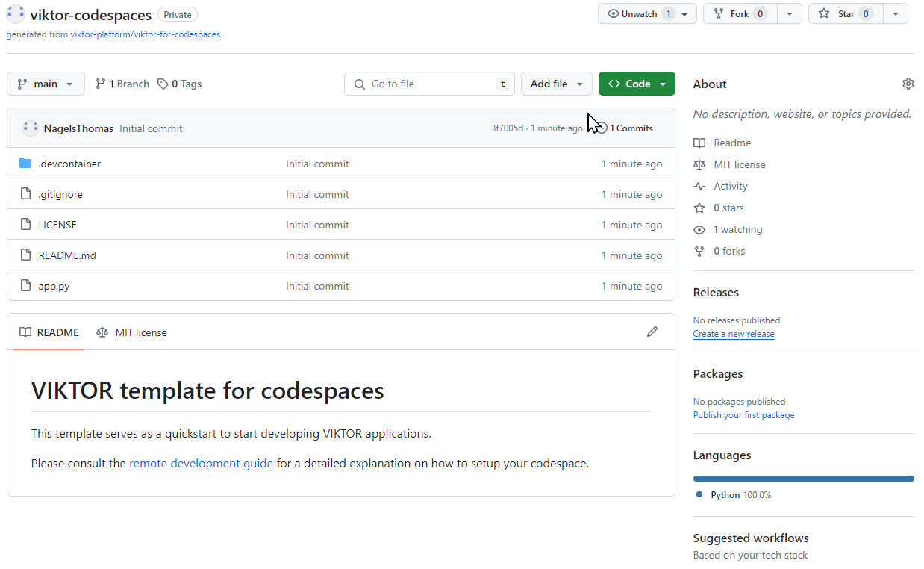
Task: Open the Add file dropdown
Action: click(556, 84)
